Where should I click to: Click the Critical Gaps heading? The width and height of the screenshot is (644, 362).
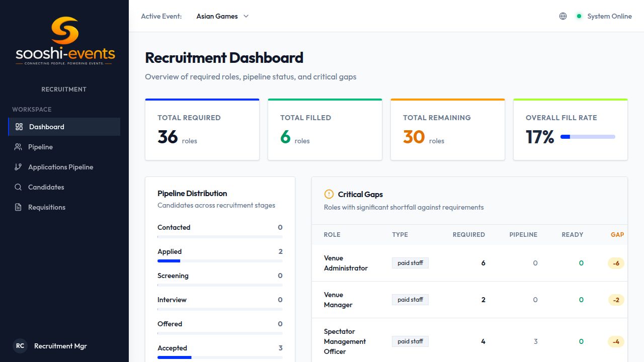click(360, 194)
